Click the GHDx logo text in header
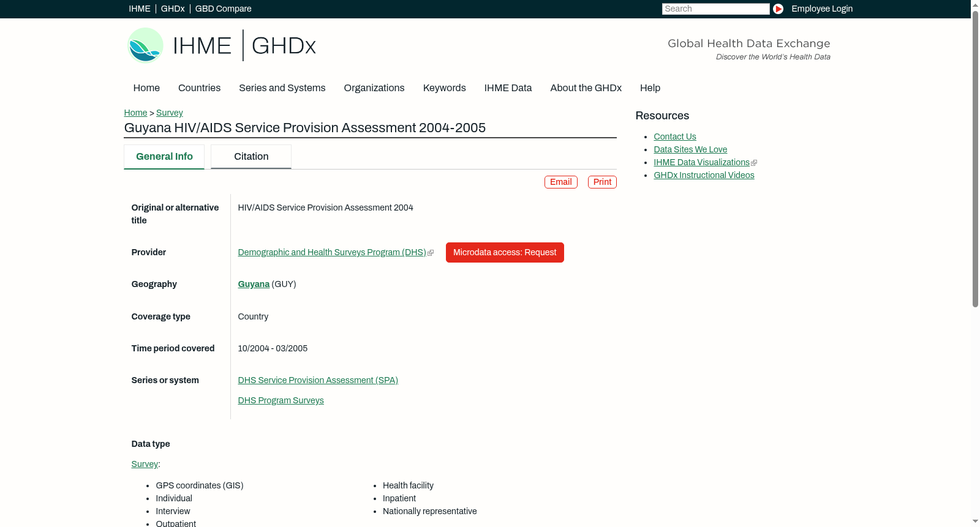 coord(284,46)
